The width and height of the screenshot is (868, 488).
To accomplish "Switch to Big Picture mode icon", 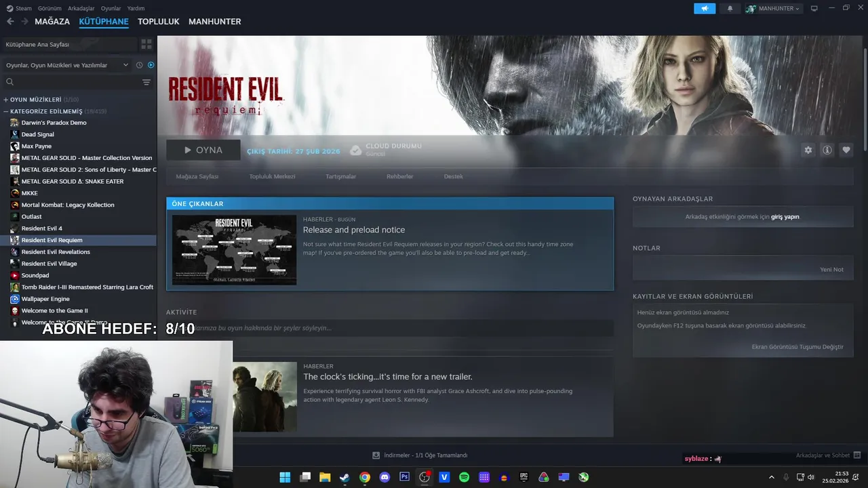I will coord(814,9).
